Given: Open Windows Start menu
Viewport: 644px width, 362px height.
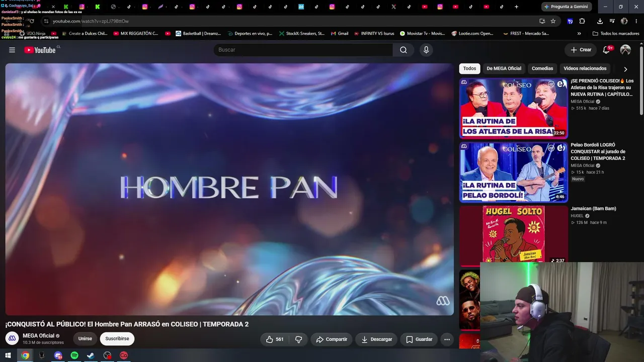Looking at the screenshot, I should (8, 355).
